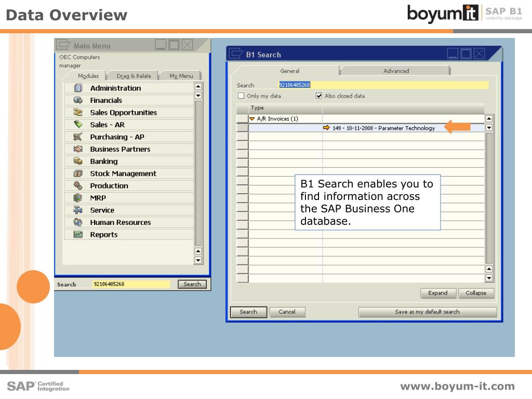Uncheck the Also closed data checkbox
532x399 pixels.
(319, 96)
